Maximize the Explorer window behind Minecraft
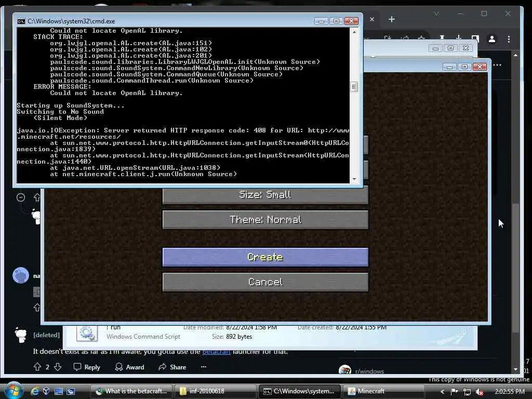The height and width of the screenshot is (399, 532). tap(450, 48)
